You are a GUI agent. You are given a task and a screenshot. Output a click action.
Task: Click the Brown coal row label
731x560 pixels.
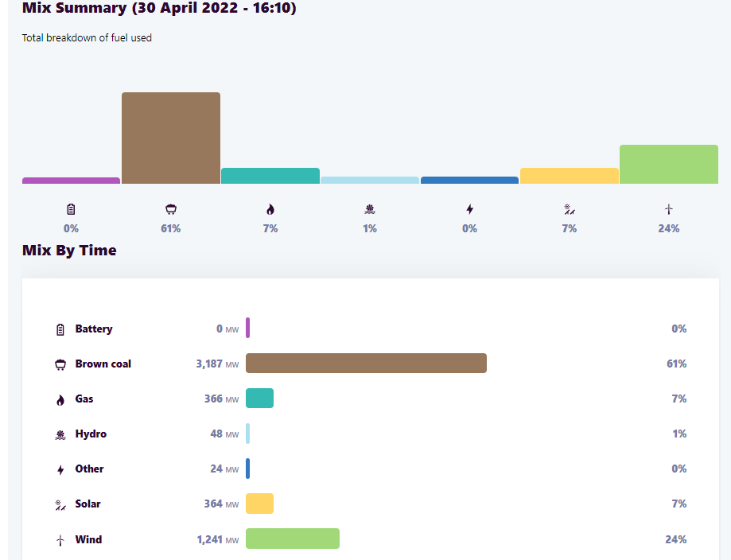click(103, 364)
